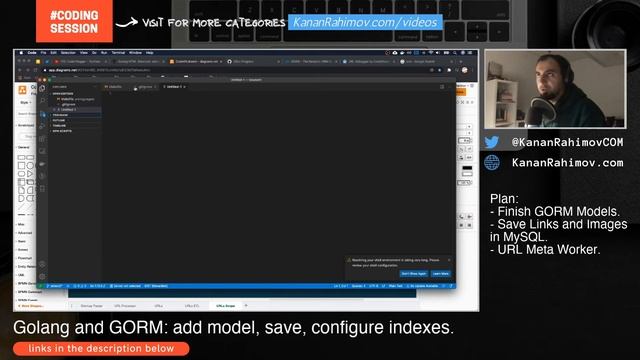The height and width of the screenshot is (360, 640).
Task: Open VS Code Search activity bar icon
Action: click(x=42, y=101)
